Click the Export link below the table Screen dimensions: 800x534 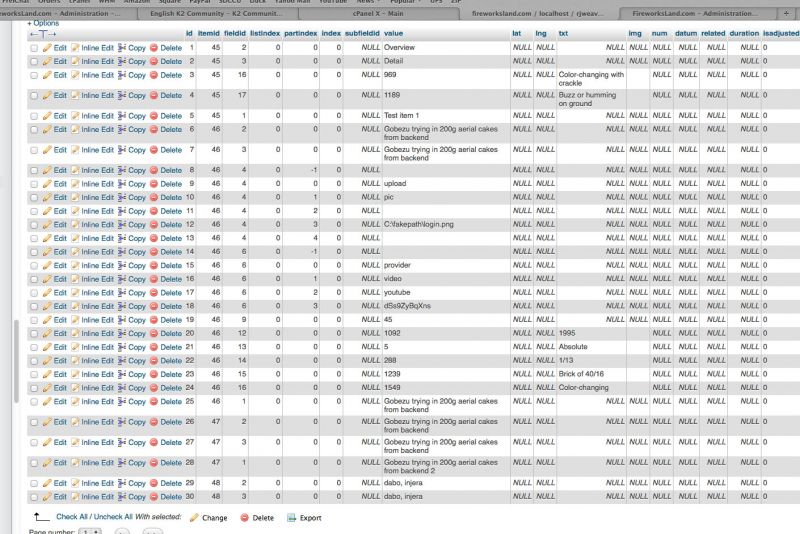310,518
